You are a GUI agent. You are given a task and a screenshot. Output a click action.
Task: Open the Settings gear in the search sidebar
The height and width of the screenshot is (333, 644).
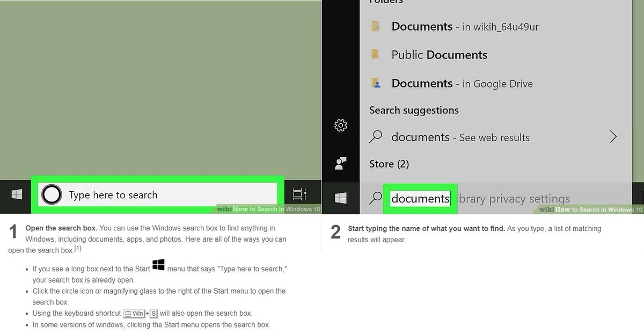coord(341,125)
